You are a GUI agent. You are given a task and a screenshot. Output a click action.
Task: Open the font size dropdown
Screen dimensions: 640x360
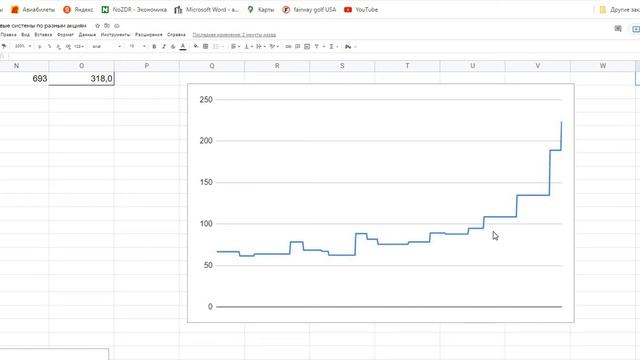[x=138, y=47]
